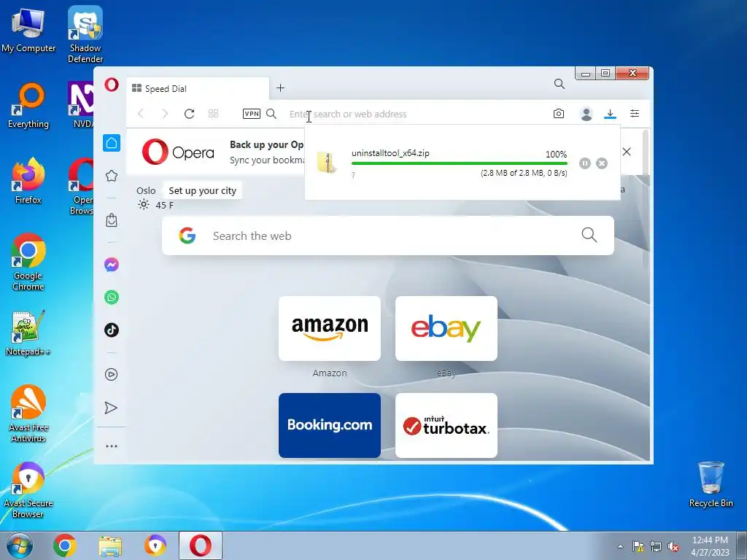Cancel the uninstalltool_x64.zip download
Viewport: 747px width, 560px height.
602,163
